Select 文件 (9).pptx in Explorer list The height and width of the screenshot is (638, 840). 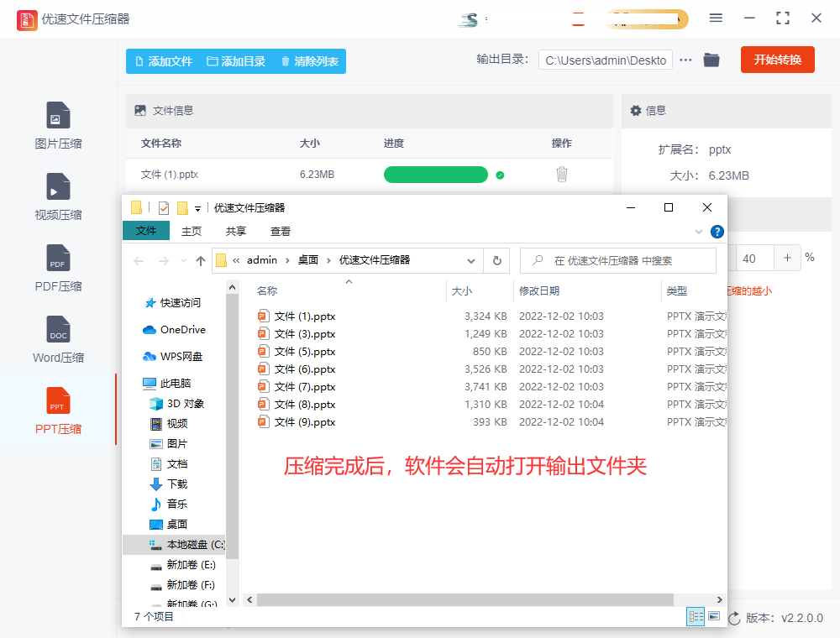click(304, 422)
